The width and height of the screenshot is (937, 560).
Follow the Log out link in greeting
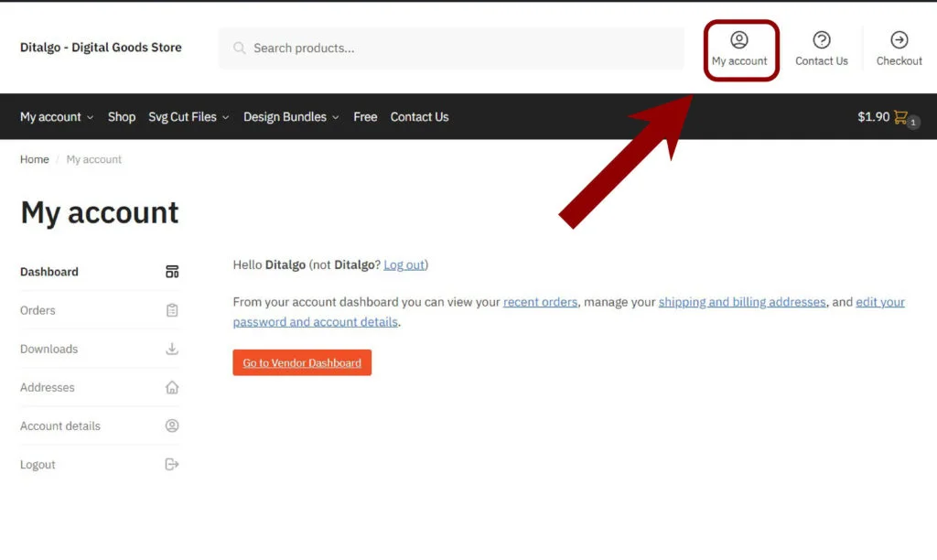click(404, 265)
